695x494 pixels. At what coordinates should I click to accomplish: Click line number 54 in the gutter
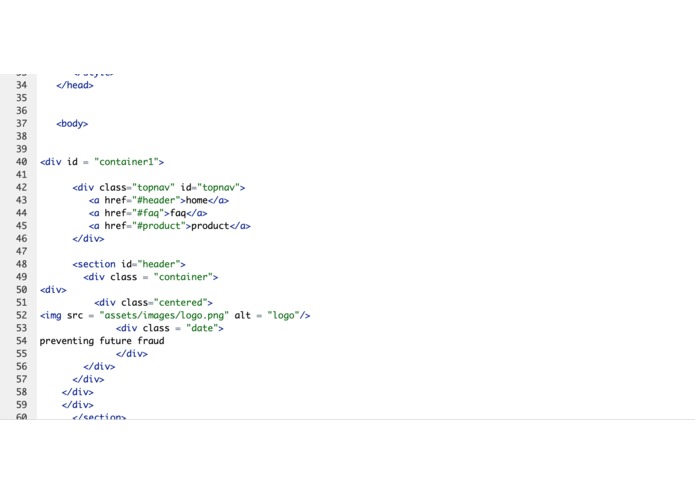tap(21, 341)
